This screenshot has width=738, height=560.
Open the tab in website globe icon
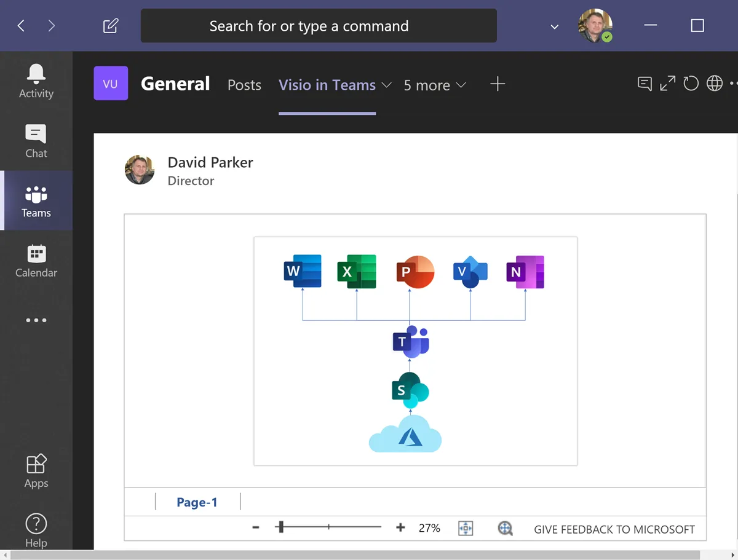[x=715, y=84]
